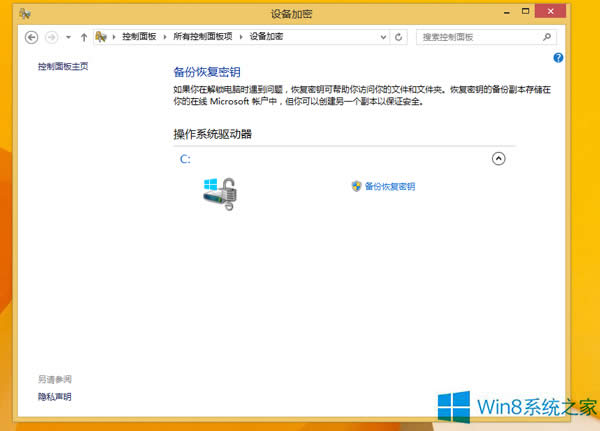
Task: Click the UAC shield icon
Action: click(x=356, y=186)
